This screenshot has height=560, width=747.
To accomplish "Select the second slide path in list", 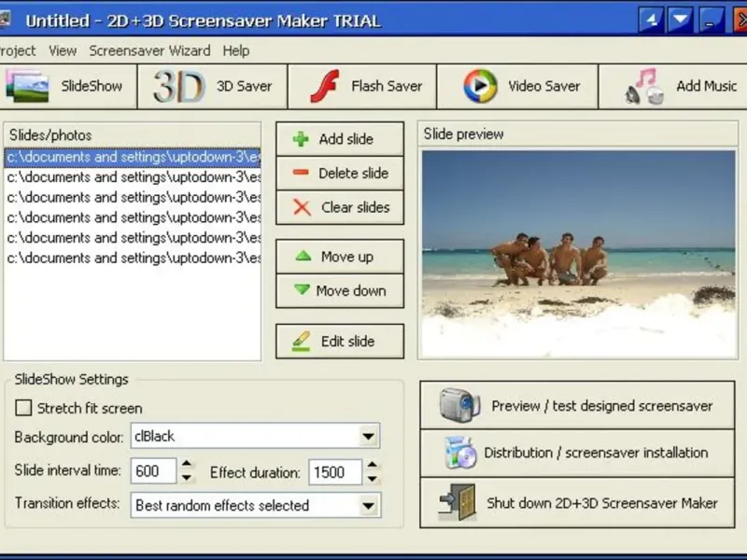I will point(133,177).
